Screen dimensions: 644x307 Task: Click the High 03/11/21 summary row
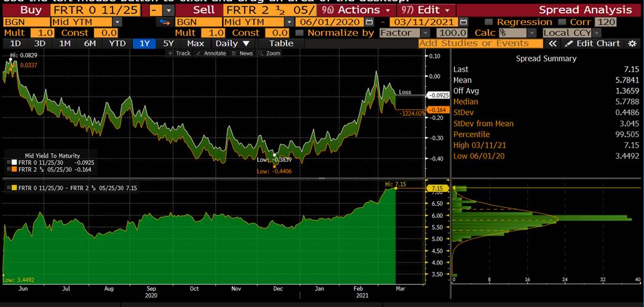(x=546, y=145)
